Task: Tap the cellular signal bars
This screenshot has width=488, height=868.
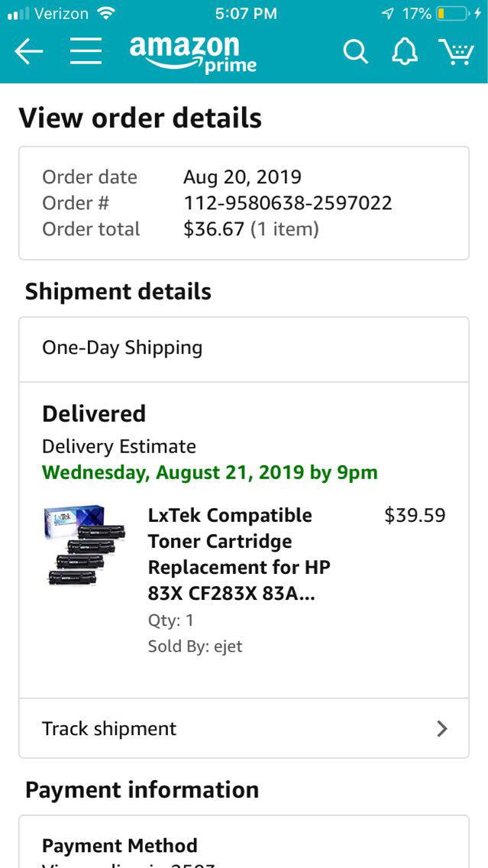Action: (x=17, y=13)
